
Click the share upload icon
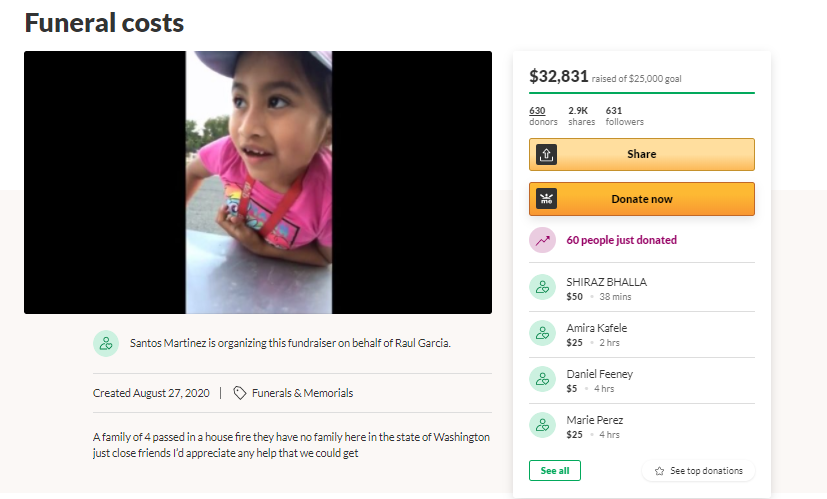546,154
